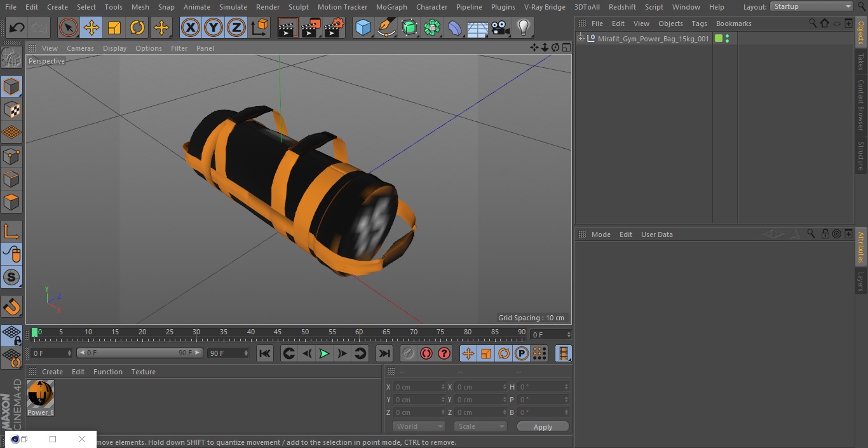
Task: Open the MoGraph menu
Action: 391,7
